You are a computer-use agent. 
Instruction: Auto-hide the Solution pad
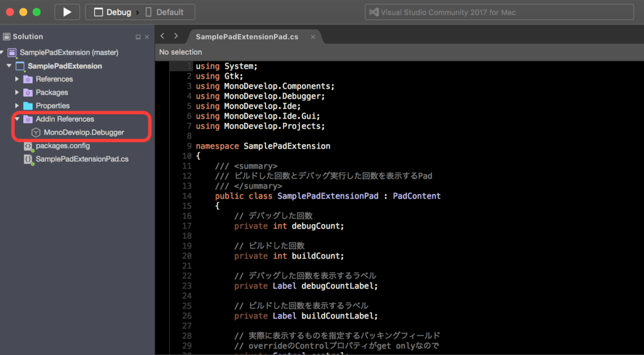(138, 37)
